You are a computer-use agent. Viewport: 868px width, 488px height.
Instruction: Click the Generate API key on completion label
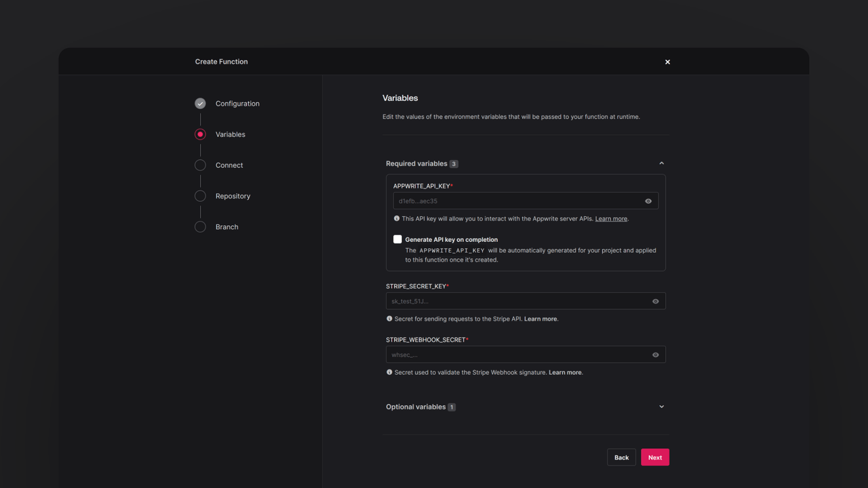(x=452, y=239)
